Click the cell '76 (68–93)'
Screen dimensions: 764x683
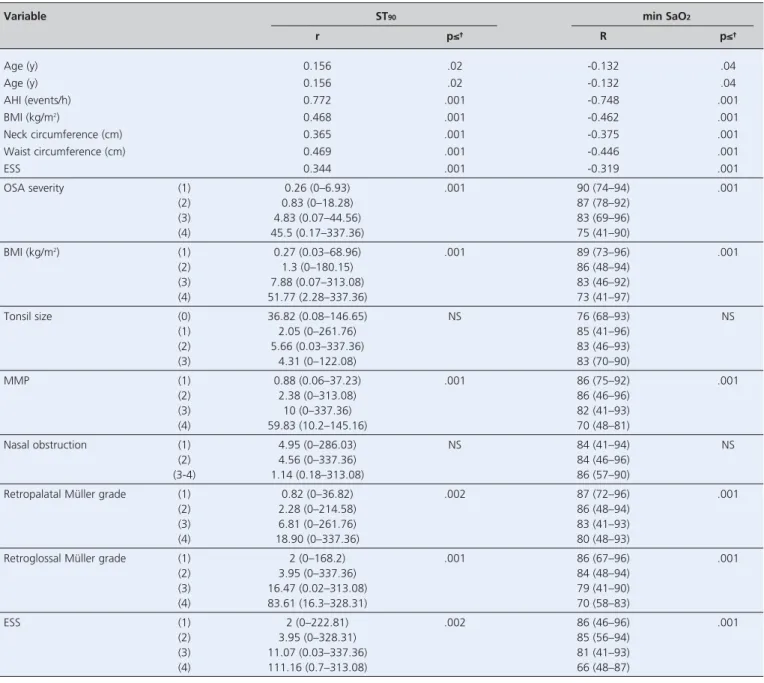pyautogui.click(x=603, y=317)
